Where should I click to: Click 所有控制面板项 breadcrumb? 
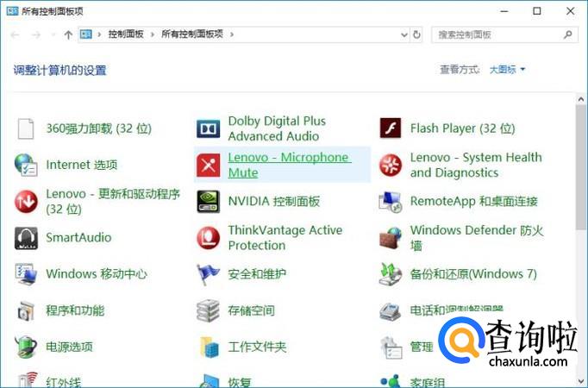(x=192, y=34)
